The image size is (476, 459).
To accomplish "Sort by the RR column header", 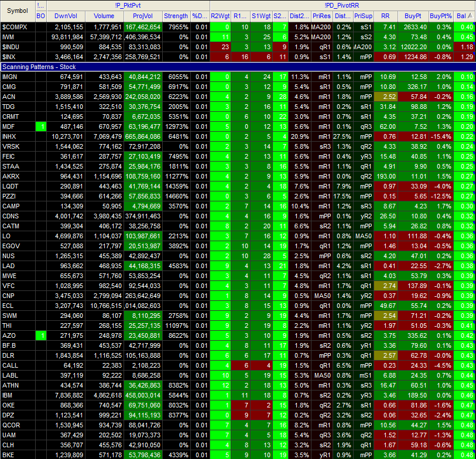I will click(x=385, y=16).
